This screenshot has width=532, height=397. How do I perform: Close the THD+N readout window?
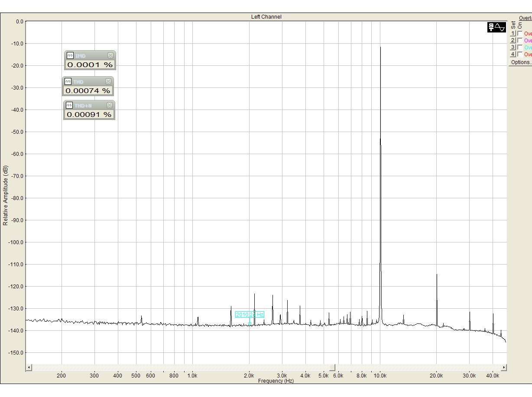click(x=110, y=105)
